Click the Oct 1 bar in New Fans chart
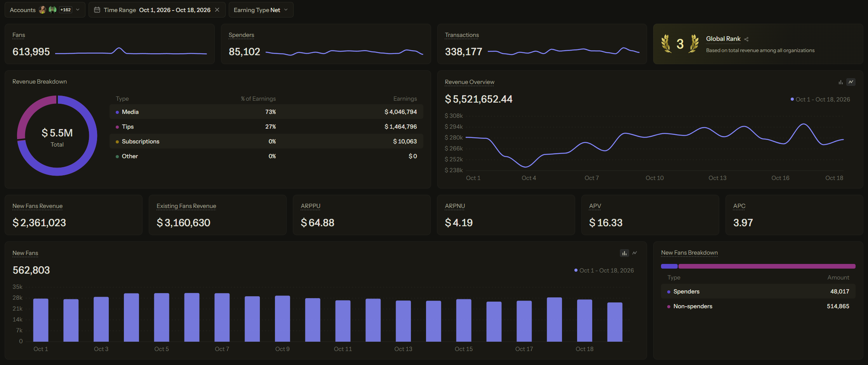This screenshot has width=868, height=365. point(41,320)
